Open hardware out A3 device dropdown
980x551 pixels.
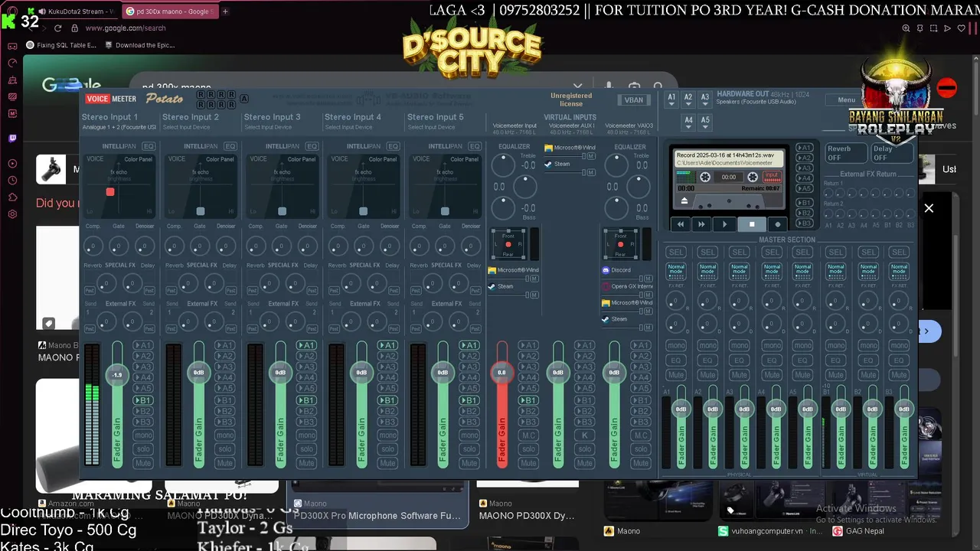point(705,98)
